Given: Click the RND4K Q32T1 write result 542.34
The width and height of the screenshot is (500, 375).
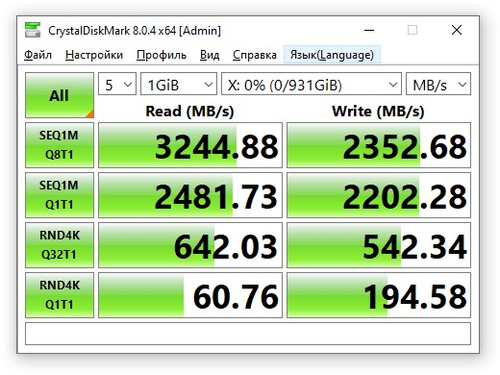Looking at the screenshot, I should click(x=379, y=245).
